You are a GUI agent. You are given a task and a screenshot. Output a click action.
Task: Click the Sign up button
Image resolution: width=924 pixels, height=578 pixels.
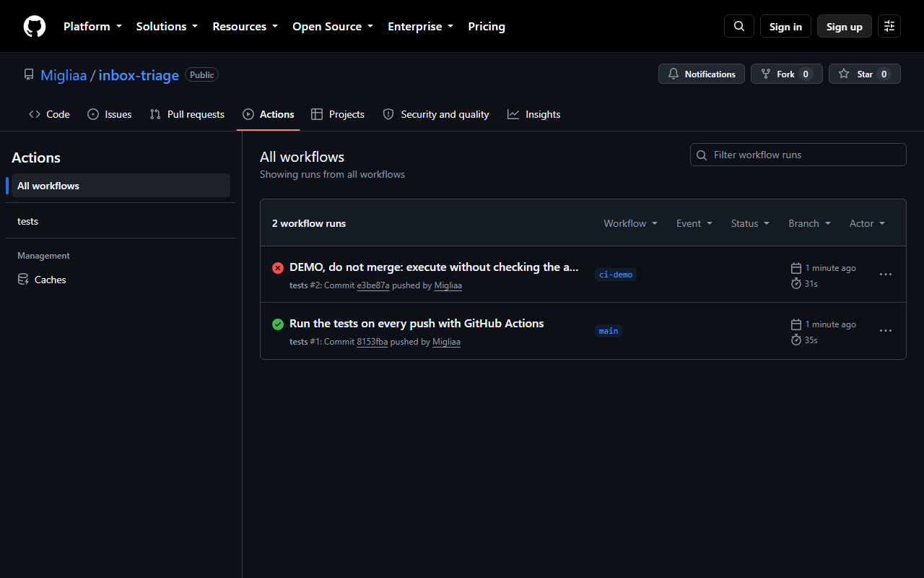(x=845, y=26)
